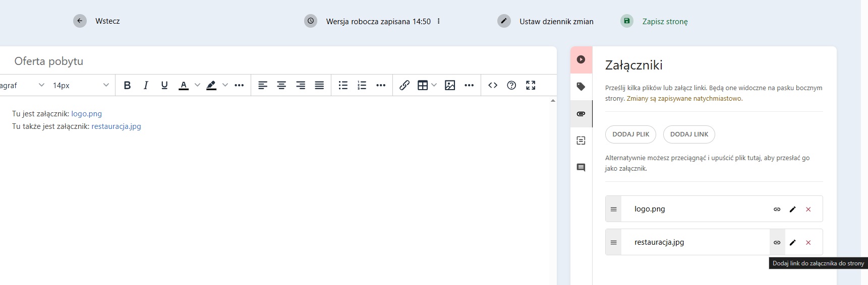The image size is (868, 285).
Task: Delete the logo.png attachment
Action: point(808,209)
